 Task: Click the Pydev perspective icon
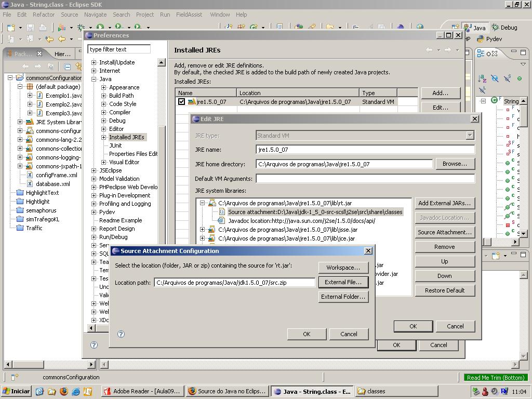(x=480, y=39)
